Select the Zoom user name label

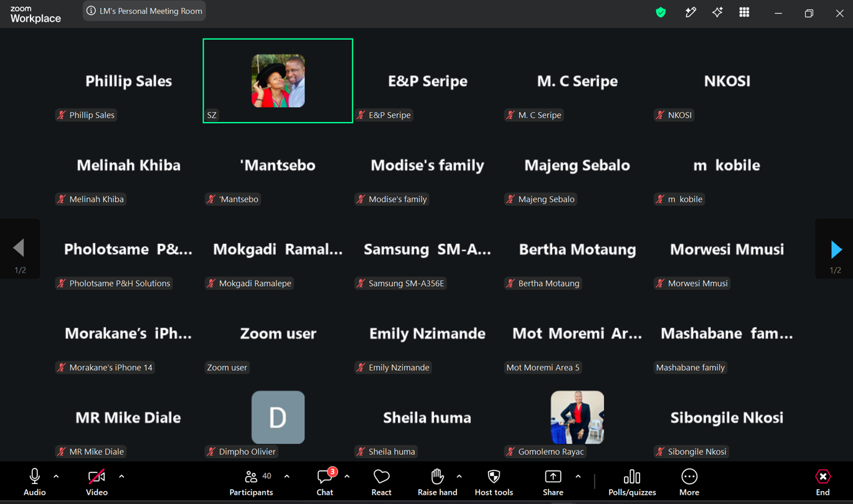point(227,368)
